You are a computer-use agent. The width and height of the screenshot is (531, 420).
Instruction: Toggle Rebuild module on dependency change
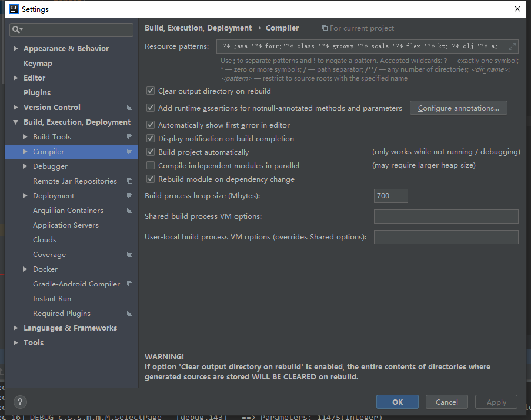(x=151, y=179)
